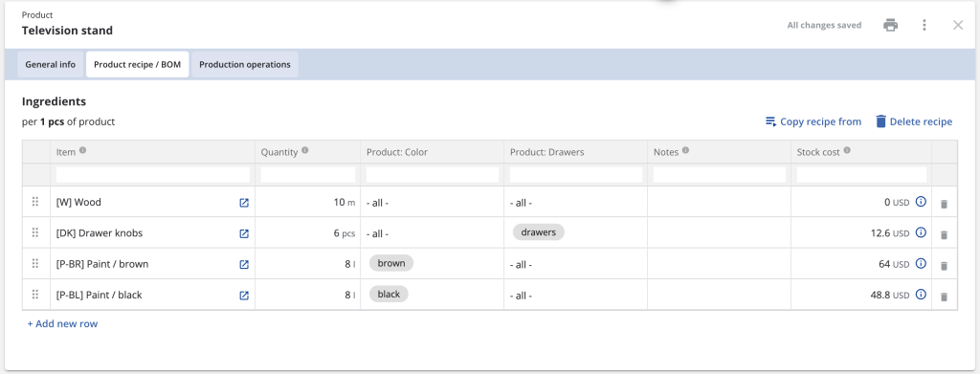The height and width of the screenshot is (374, 980).
Task: Show stock cost info for Paint / black
Action: 921,294
